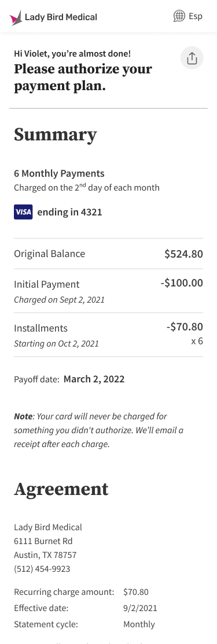Select the Initial Payment row label

pos(46,284)
